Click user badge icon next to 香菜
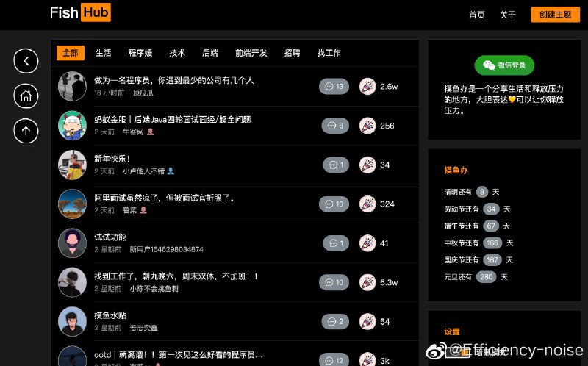588x366 pixels. (x=143, y=210)
